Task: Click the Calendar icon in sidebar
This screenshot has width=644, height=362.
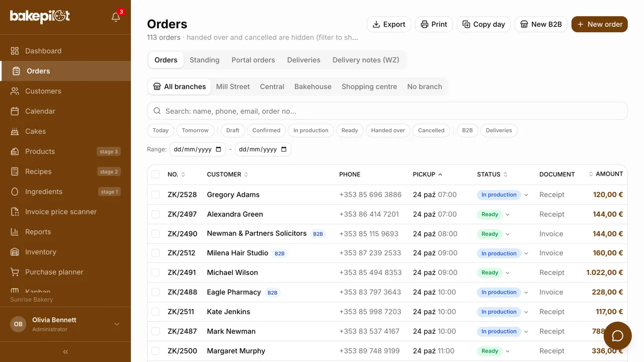Action: (15, 111)
